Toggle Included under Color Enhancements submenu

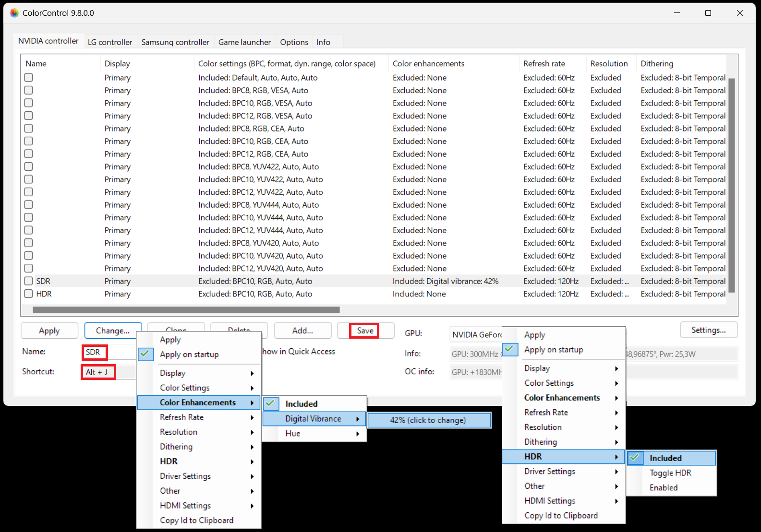coord(314,404)
